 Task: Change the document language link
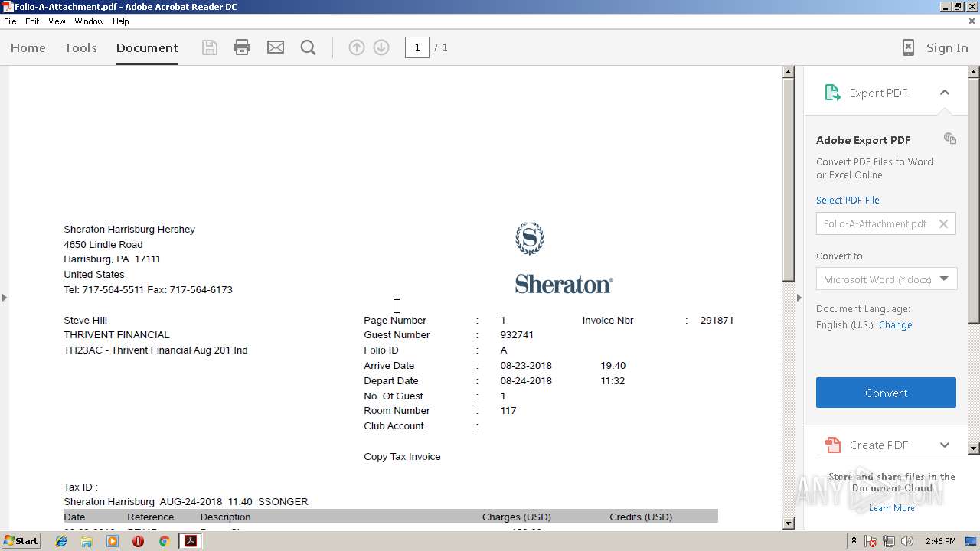click(895, 324)
